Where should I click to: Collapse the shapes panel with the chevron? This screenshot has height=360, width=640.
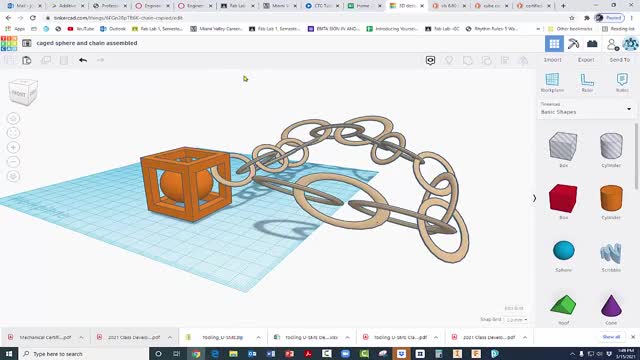pos(534,198)
